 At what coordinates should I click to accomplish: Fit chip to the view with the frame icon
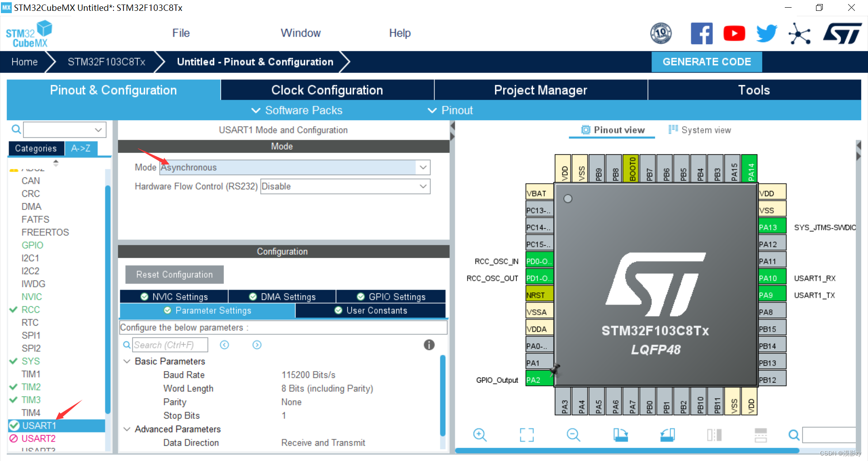pyautogui.click(x=527, y=435)
